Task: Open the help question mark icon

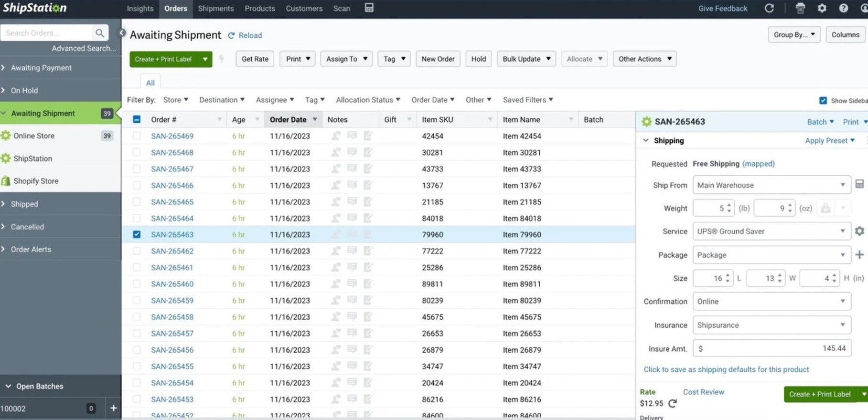Action: click(844, 8)
